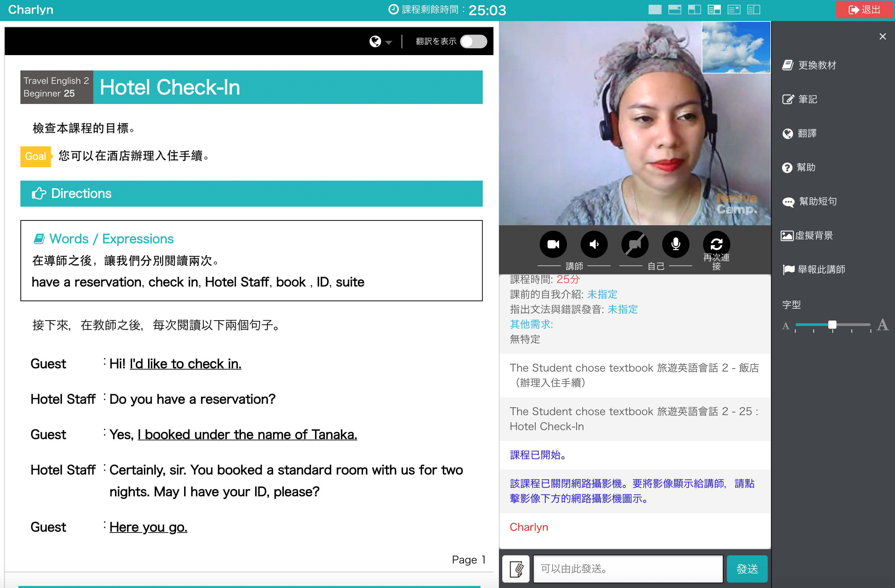
Task: Click the 課程已開始 chat message
Action: point(538,455)
